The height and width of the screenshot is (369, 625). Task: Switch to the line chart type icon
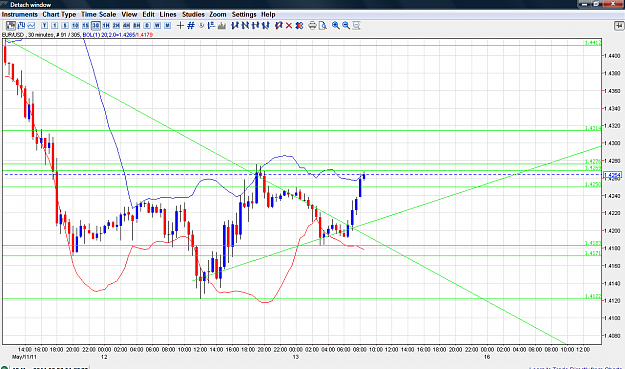click(31, 26)
